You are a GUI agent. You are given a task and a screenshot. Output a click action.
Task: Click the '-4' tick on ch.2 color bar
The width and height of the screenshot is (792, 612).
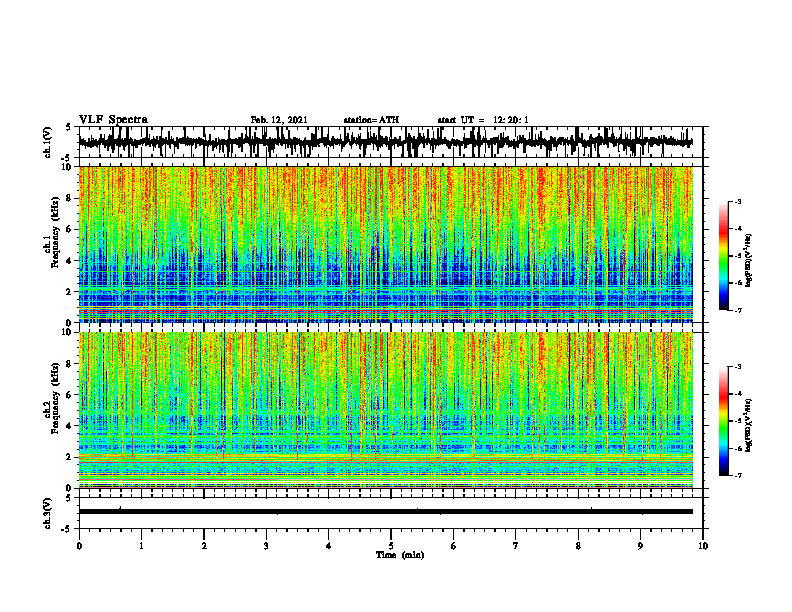click(738, 394)
